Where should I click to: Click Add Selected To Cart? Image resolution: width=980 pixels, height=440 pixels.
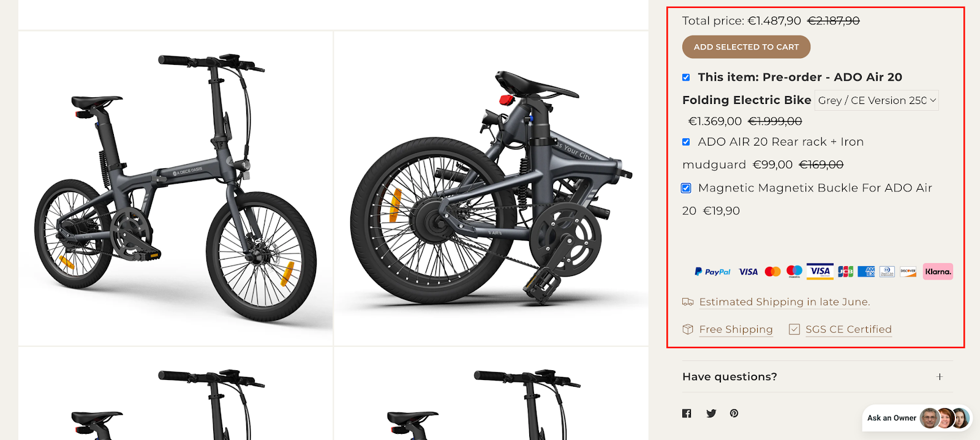746,47
